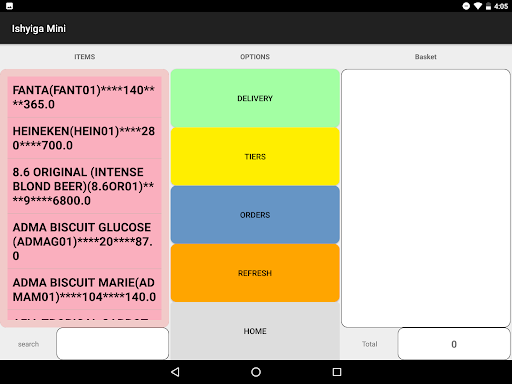The height and width of the screenshot is (384, 512).
Task: Tap the 4:05 clock in status bar
Action: pos(501,6)
